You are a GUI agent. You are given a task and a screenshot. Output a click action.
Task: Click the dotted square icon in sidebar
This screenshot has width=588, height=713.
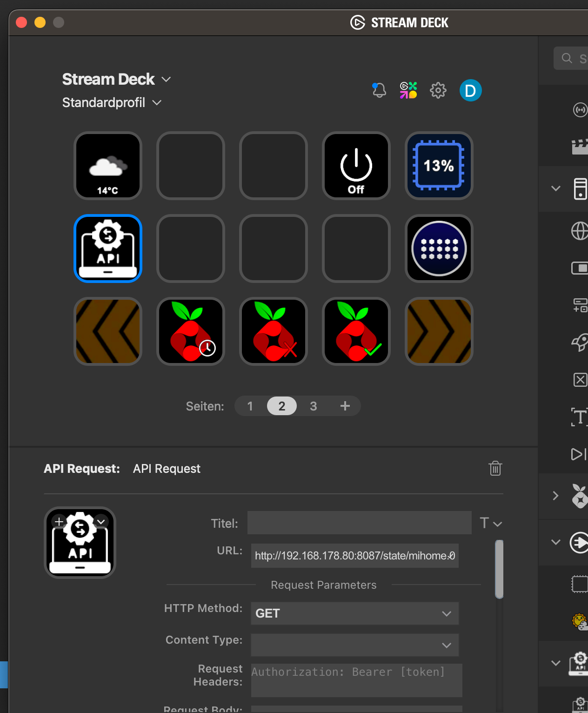(x=580, y=584)
